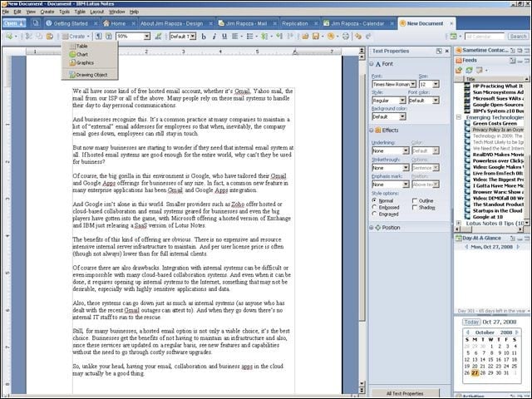This screenshot has width=532, height=399.
Task: Click the Paste clipboard icon
Action: tap(50, 37)
